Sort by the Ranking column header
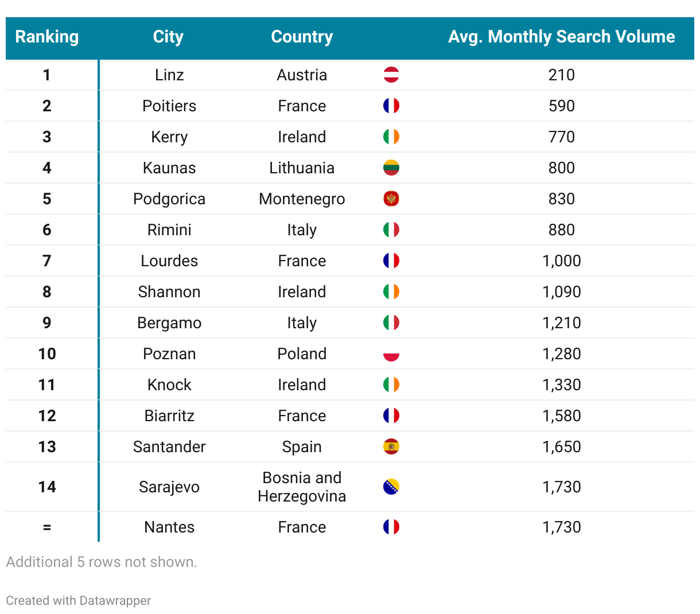Image resolution: width=700 pixels, height=614 pixels. coord(47,37)
